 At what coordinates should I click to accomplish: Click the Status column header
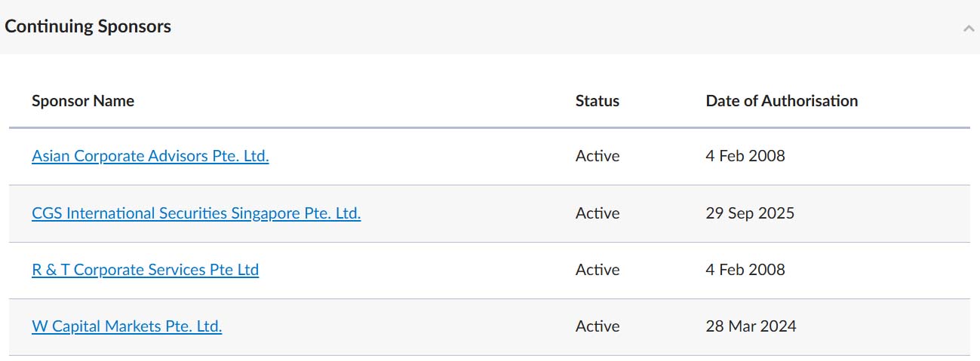tap(597, 101)
